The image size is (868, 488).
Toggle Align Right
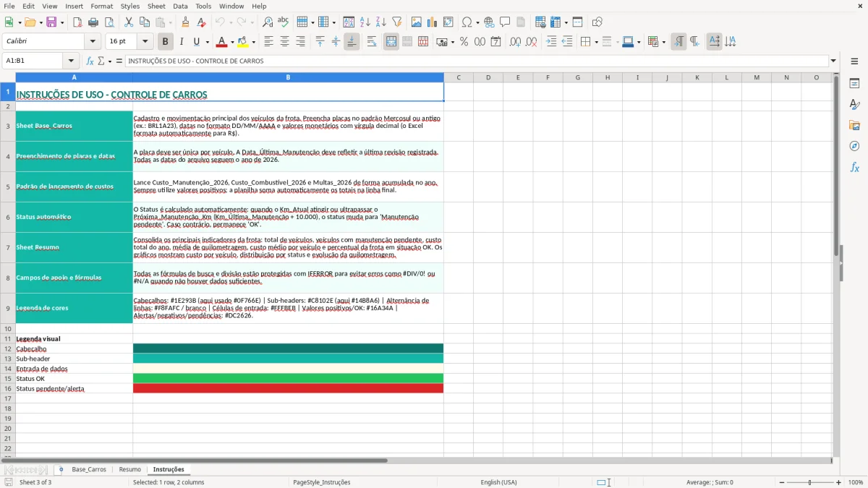pos(300,42)
